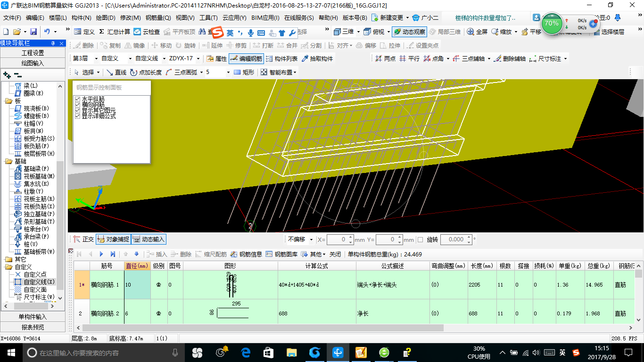Toggle 编辑钢筋 edit rebar

[246, 58]
